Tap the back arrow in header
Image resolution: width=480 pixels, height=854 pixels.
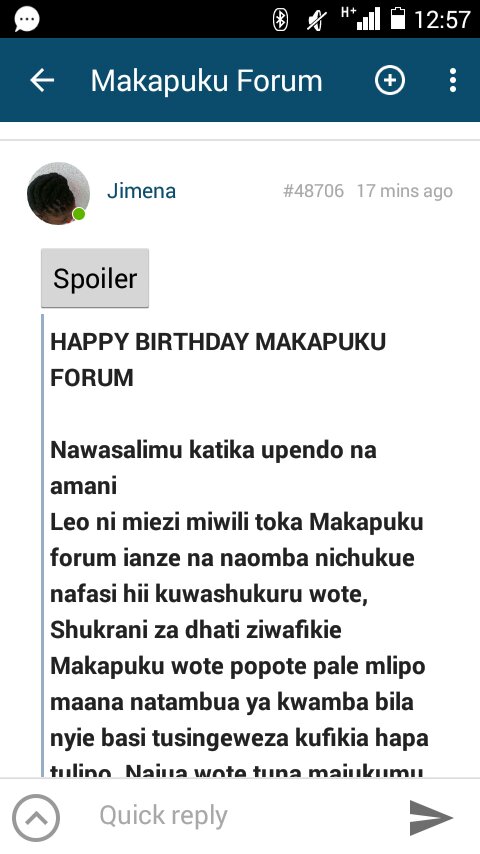click(42, 81)
